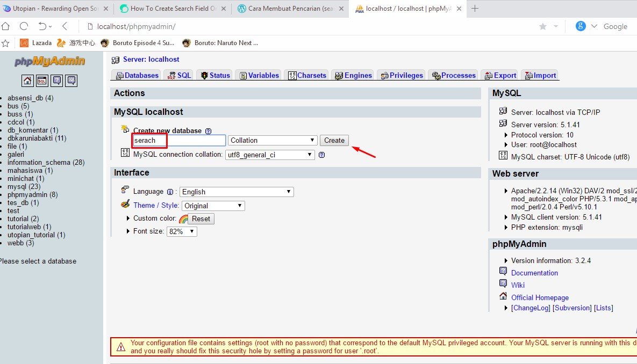Viewport: 637px width, 364px height.
Task: Click help icon beside connection collation
Action: click(x=322, y=155)
